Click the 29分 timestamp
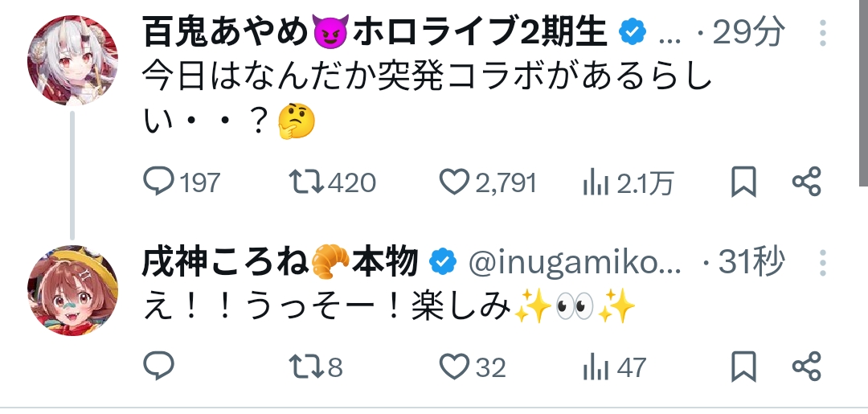The width and height of the screenshot is (868, 414). [748, 33]
